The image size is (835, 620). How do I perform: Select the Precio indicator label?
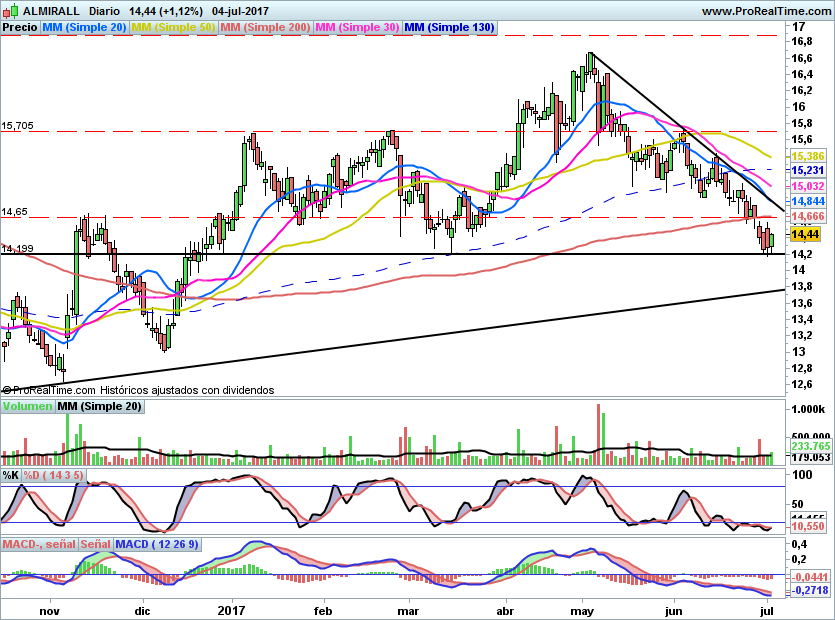(x=20, y=28)
